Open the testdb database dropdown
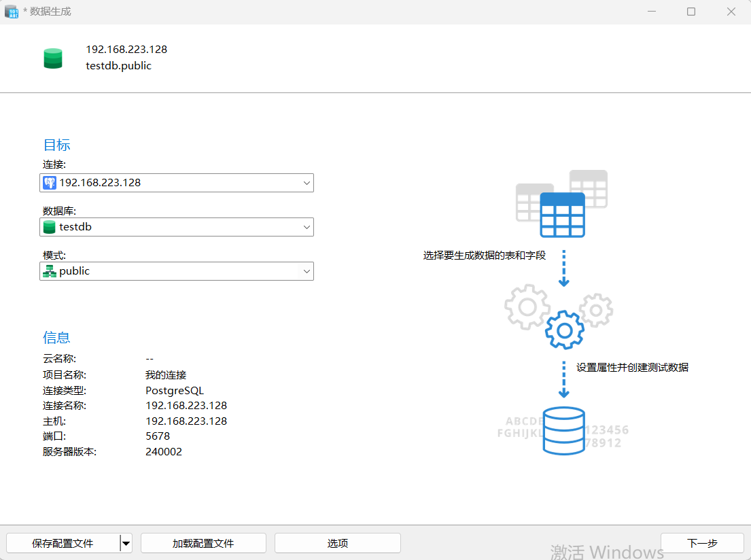This screenshot has width=751, height=560. [x=306, y=227]
